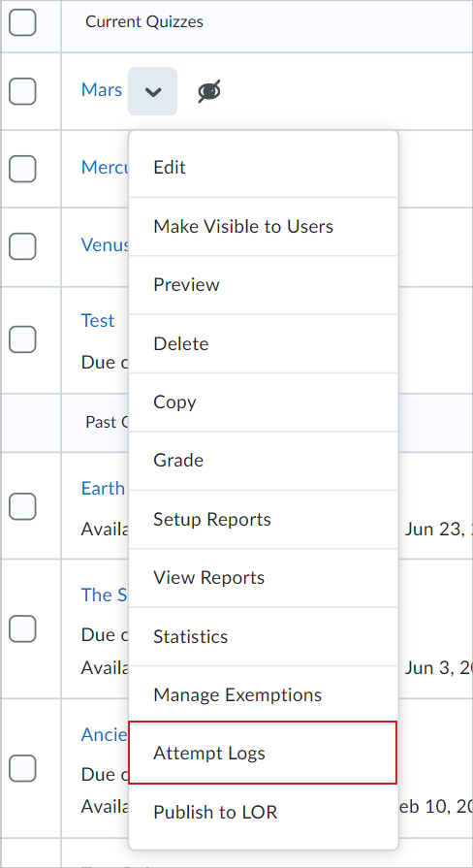The image size is (473, 868).
Task: Open the Test quiz link
Action: [x=98, y=320]
